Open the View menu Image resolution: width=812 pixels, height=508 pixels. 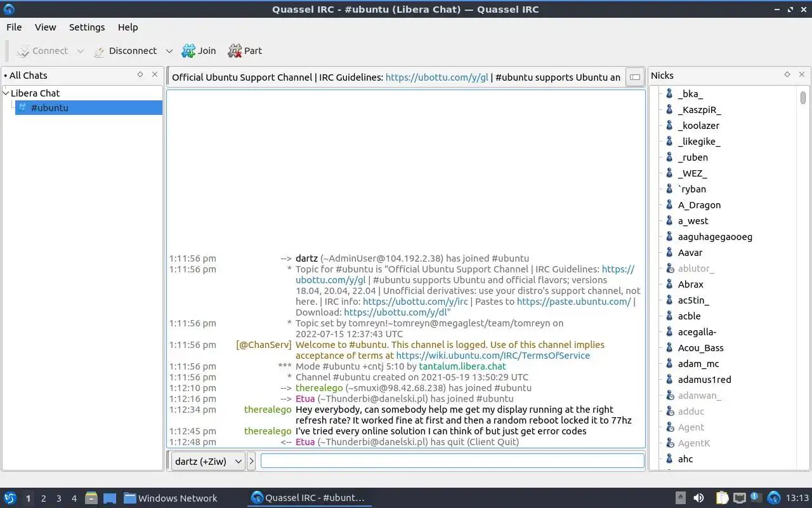tap(46, 27)
